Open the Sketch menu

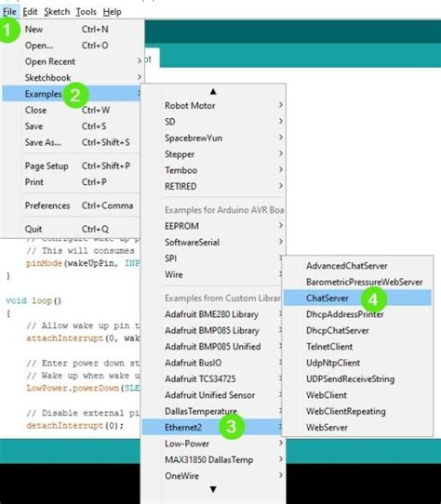(57, 12)
